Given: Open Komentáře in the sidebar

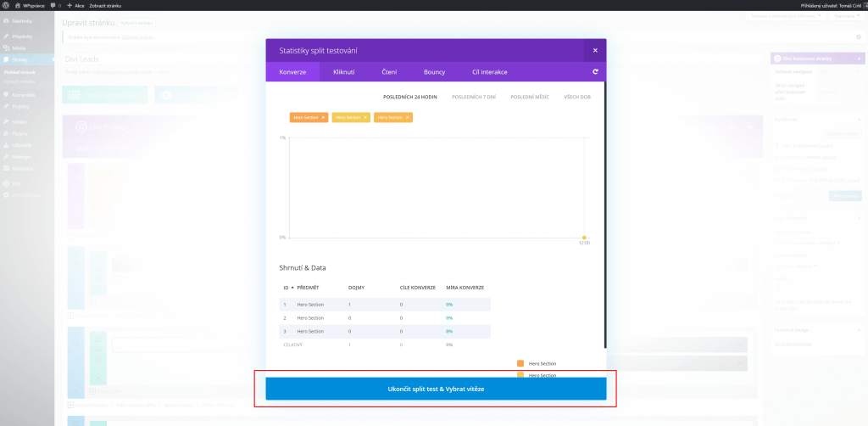Looking at the screenshot, I should pos(27,95).
